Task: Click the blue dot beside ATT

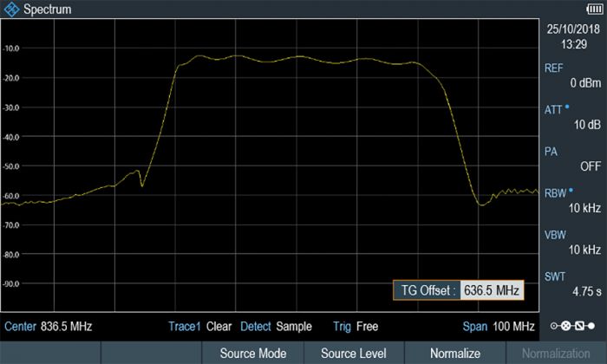Action: click(x=567, y=107)
